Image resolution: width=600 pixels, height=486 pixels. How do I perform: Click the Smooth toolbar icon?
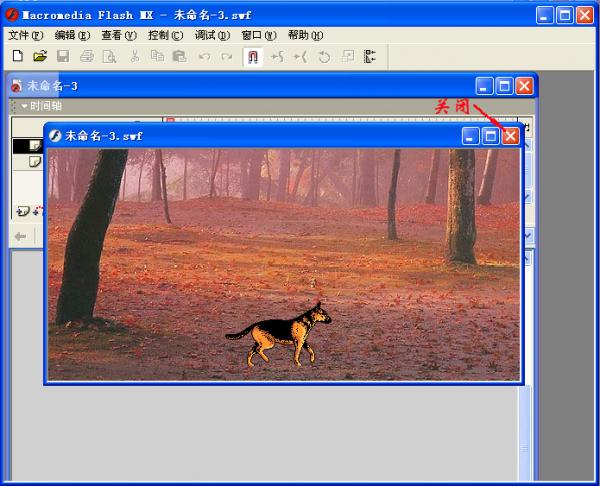tap(277, 57)
